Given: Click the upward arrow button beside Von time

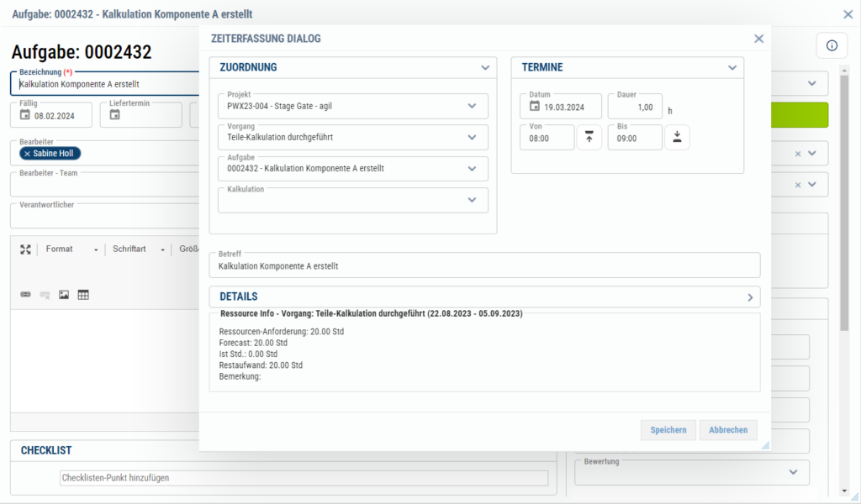Looking at the screenshot, I should coord(589,138).
